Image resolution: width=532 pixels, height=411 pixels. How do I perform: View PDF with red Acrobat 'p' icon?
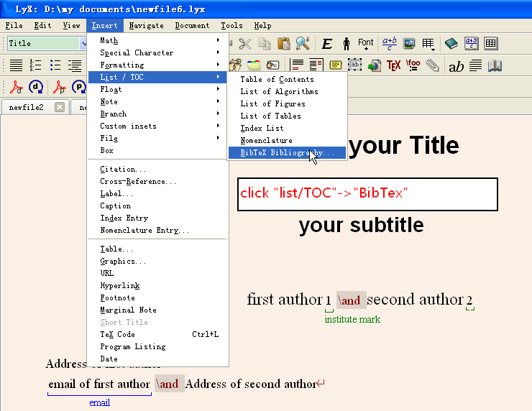click(60, 87)
